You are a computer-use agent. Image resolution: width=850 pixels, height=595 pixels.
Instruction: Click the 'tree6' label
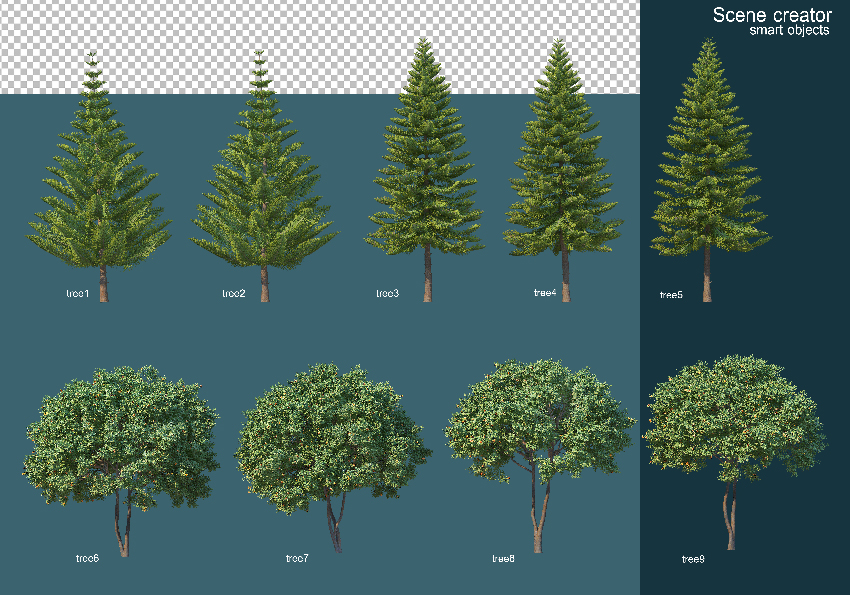click(x=87, y=558)
